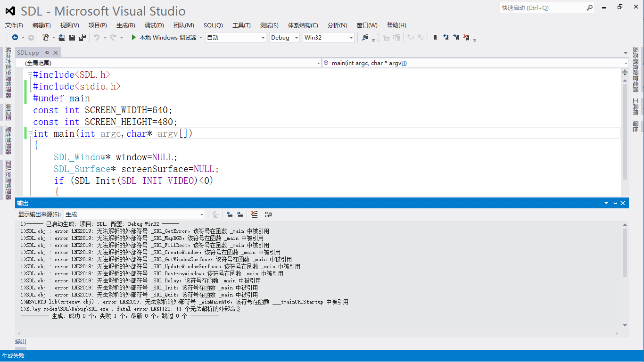This screenshot has width=644, height=362.
Task: Click the Navigate Backward arrow icon
Action: click(15, 37)
